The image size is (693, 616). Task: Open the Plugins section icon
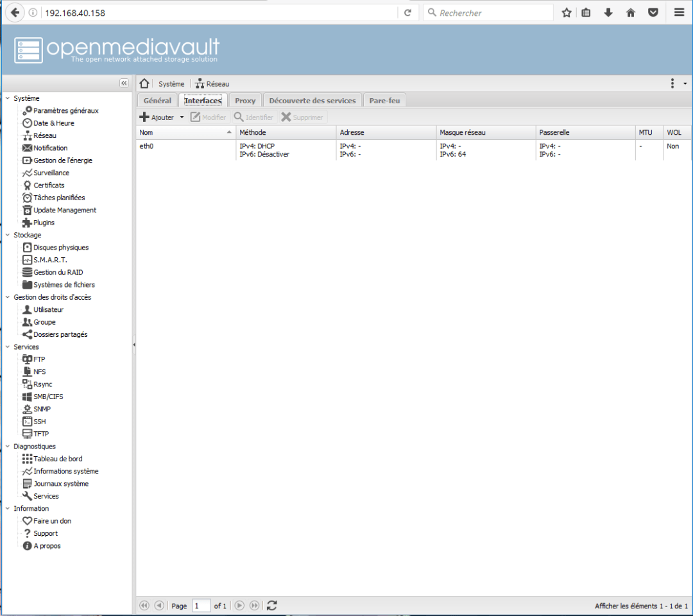[26, 222]
